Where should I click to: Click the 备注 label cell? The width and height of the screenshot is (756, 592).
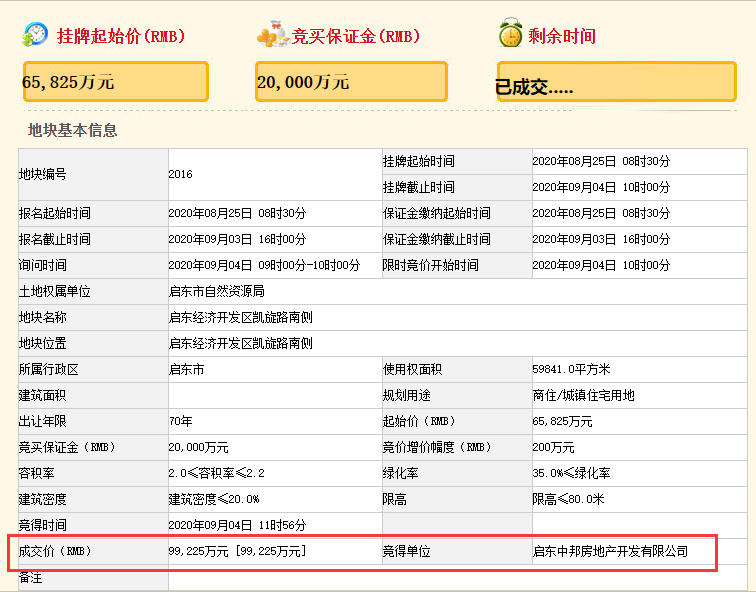(x=94, y=578)
